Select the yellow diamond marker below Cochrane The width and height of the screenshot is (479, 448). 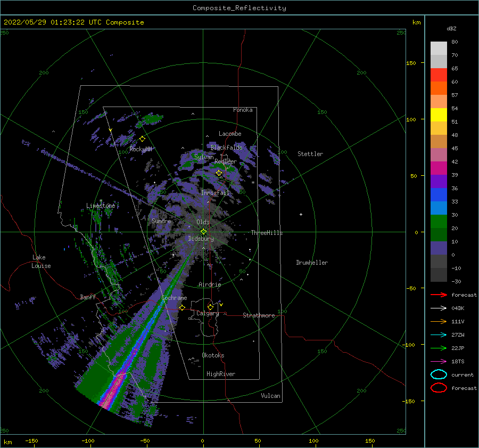pyautogui.click(x=182, y=307)
